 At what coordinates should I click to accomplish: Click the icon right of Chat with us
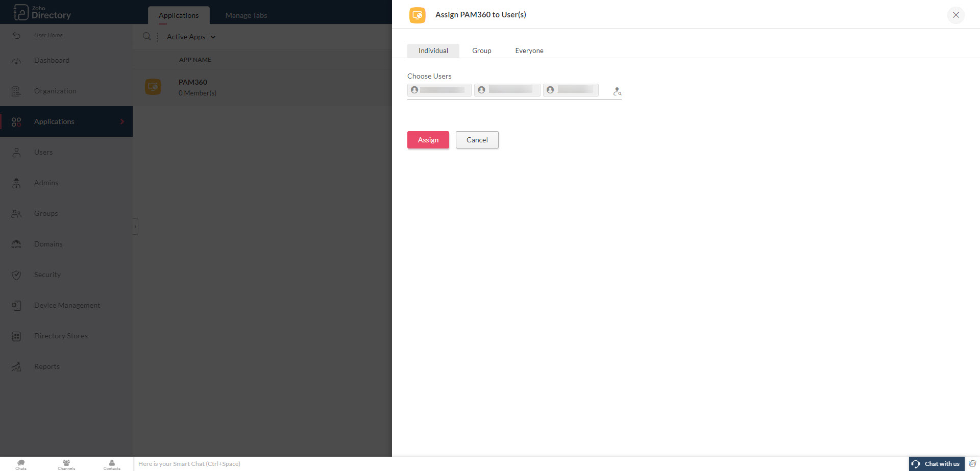972,464
